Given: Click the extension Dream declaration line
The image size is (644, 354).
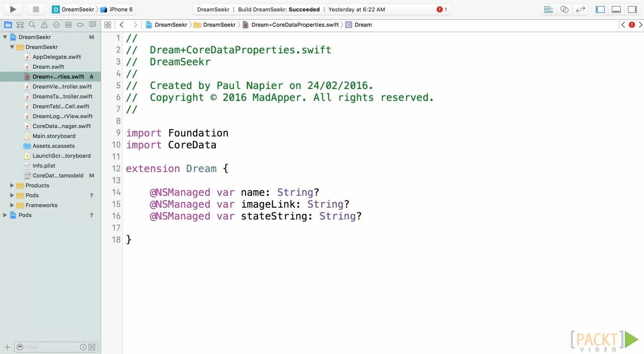Looking at the screenshot, I should pos(177,168).
